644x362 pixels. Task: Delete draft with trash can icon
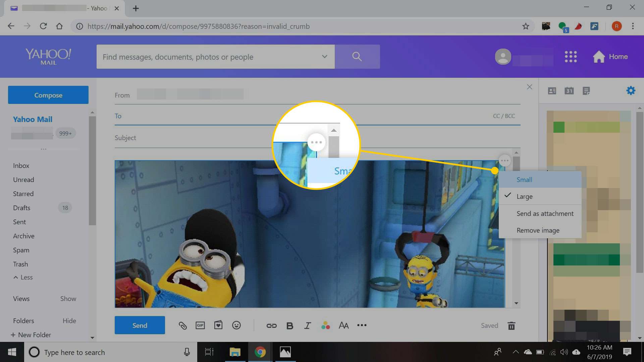click(x=511, y=325)
